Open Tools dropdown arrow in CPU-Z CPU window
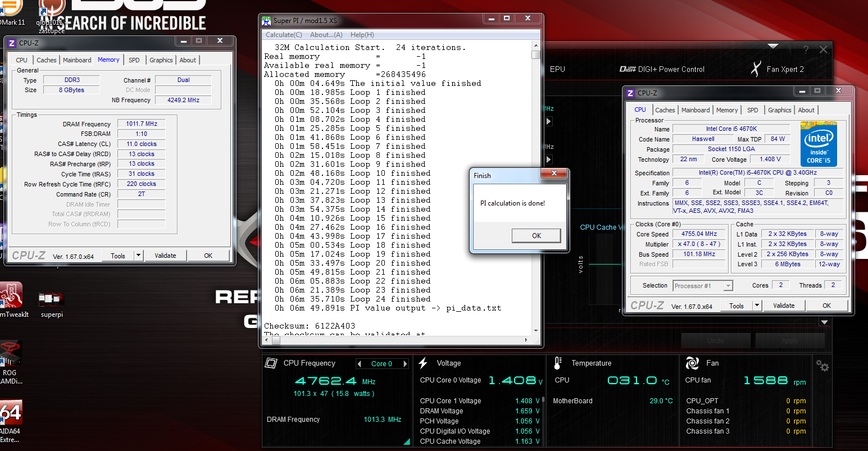Screen dimensions: 868x451 [x=757, y=306]
